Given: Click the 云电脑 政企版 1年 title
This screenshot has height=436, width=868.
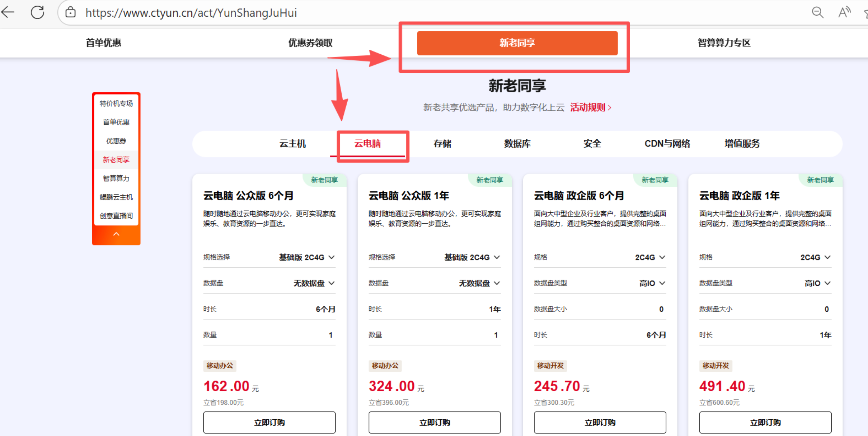Looking at the screenshot, I should pyautogui.click(x=739, y=196).
